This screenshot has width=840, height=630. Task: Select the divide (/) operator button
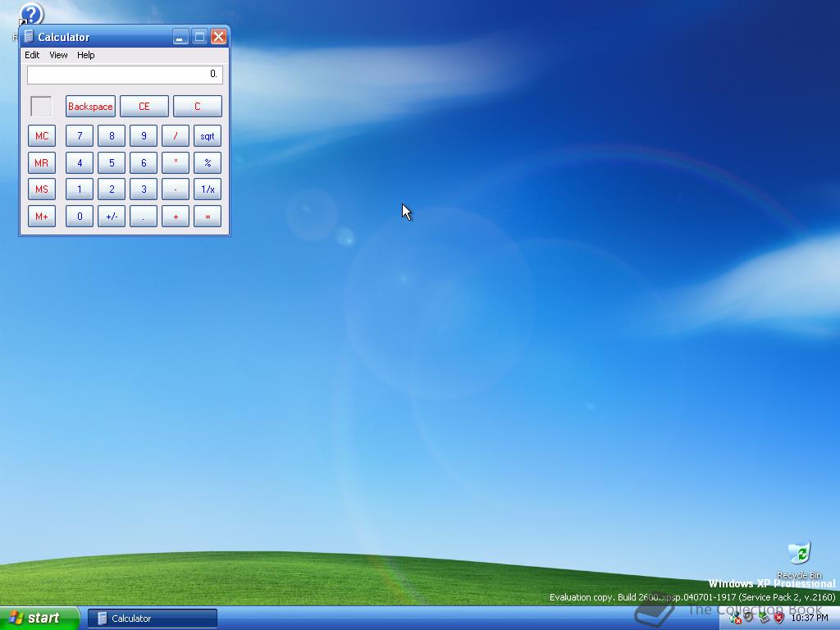176,135
